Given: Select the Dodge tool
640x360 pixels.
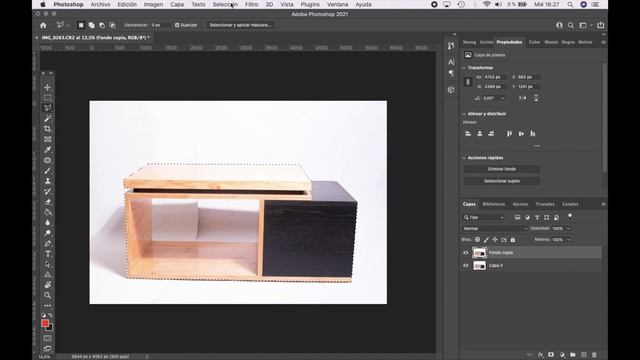Looking at the screenshot, I should pos(47,233).
